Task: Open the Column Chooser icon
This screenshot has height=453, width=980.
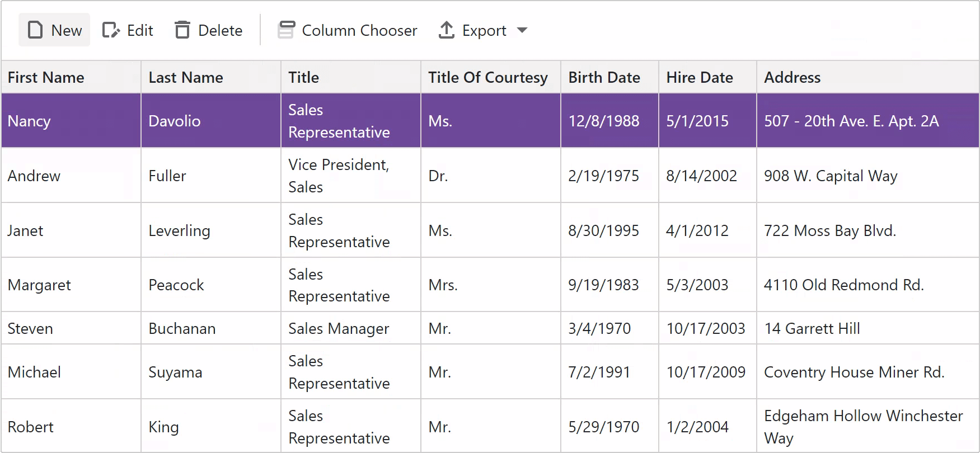Action: point(287,30)
